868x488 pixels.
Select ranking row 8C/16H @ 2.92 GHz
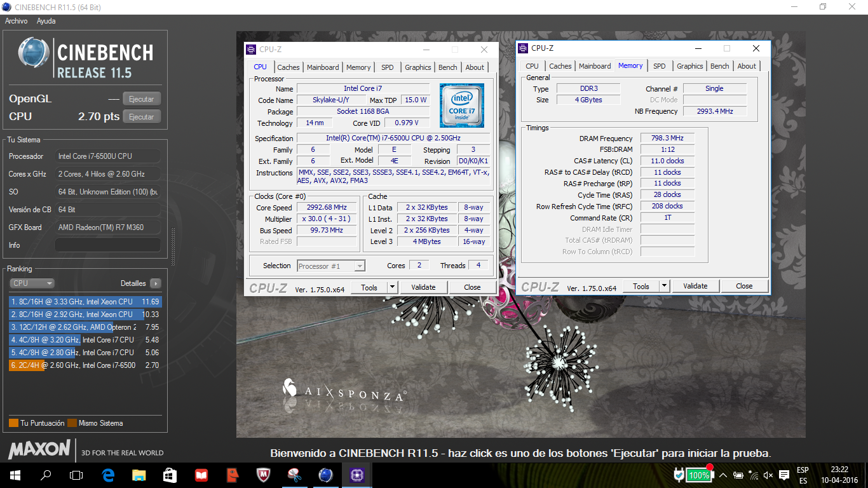pos(85,315)
